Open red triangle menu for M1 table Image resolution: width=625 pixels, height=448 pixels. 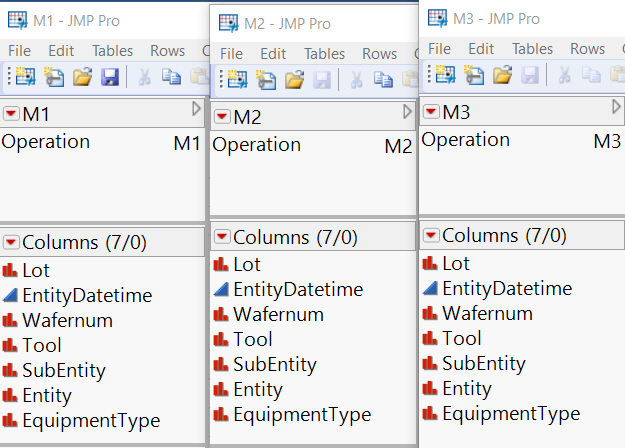pos(11,113)
